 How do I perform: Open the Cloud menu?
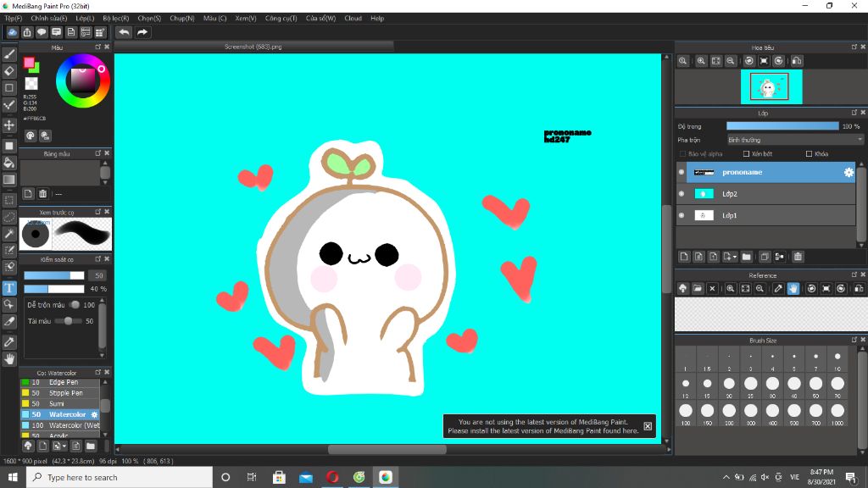[x=353, y=18]
